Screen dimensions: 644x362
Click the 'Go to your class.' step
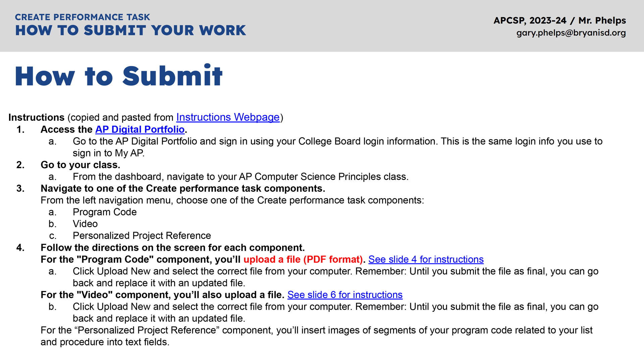80,165
